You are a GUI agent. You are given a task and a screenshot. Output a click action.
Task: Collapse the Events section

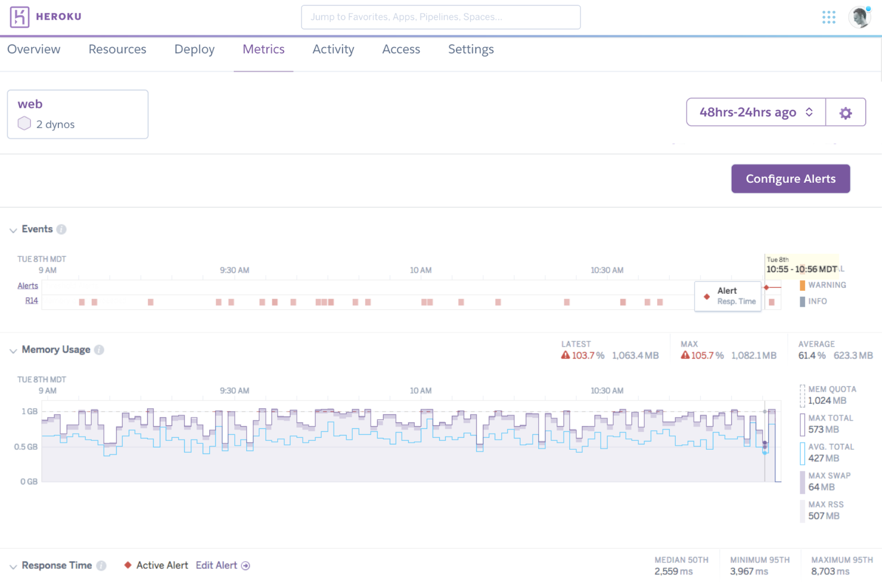click(x=13, y=229)
